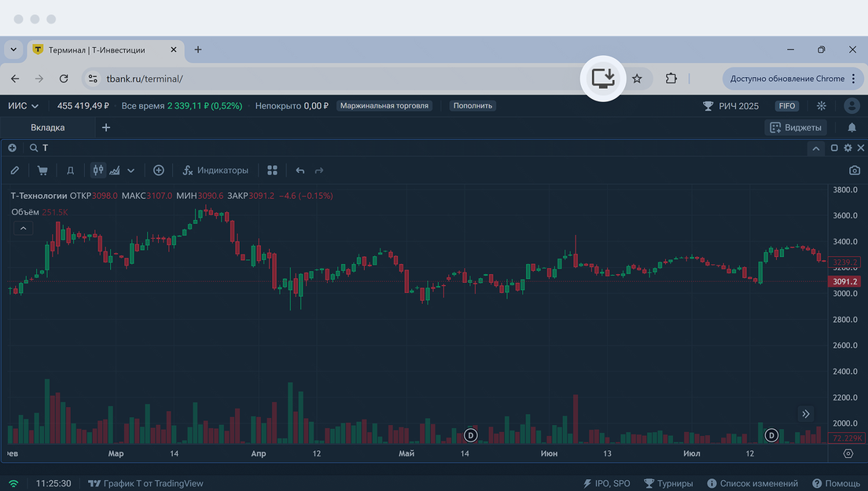
Task: Toggle the Маржинальная торговля option
Action: click(x=384, y=105)
